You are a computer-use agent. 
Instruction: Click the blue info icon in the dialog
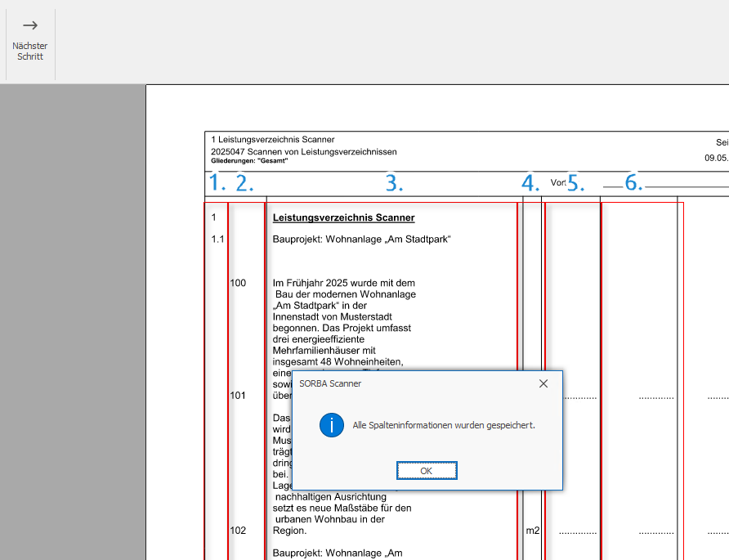pyautogui.click(x=332, y=425)
